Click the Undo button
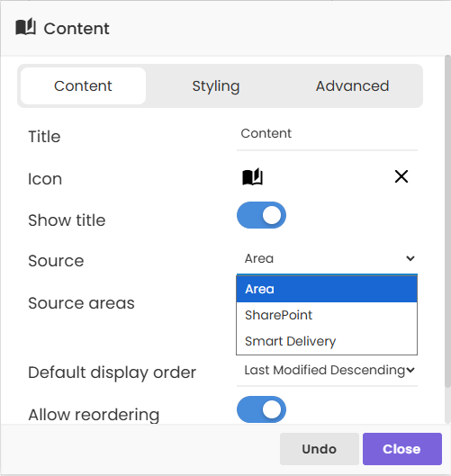The width and height of the screenshot is (451, 476). pyautogui.click(x=320, y=449)
